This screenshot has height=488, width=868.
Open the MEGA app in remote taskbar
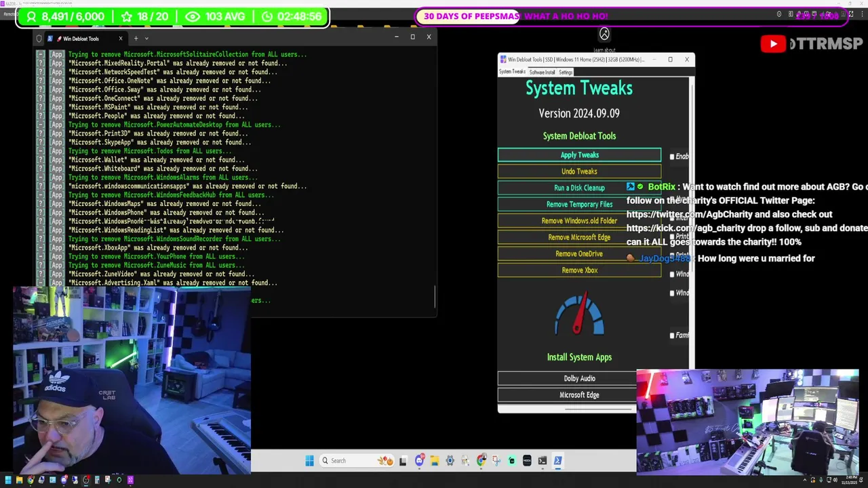point(527,460)
